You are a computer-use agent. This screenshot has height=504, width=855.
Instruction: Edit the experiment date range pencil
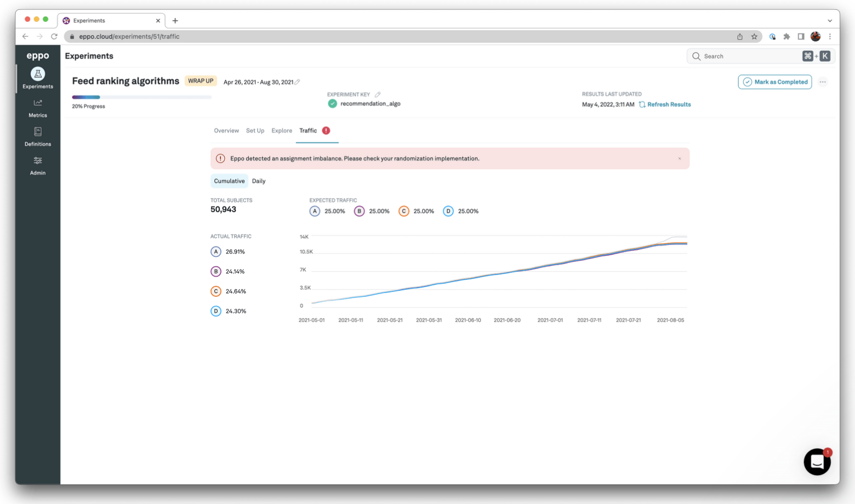click(x=298, y=82)
